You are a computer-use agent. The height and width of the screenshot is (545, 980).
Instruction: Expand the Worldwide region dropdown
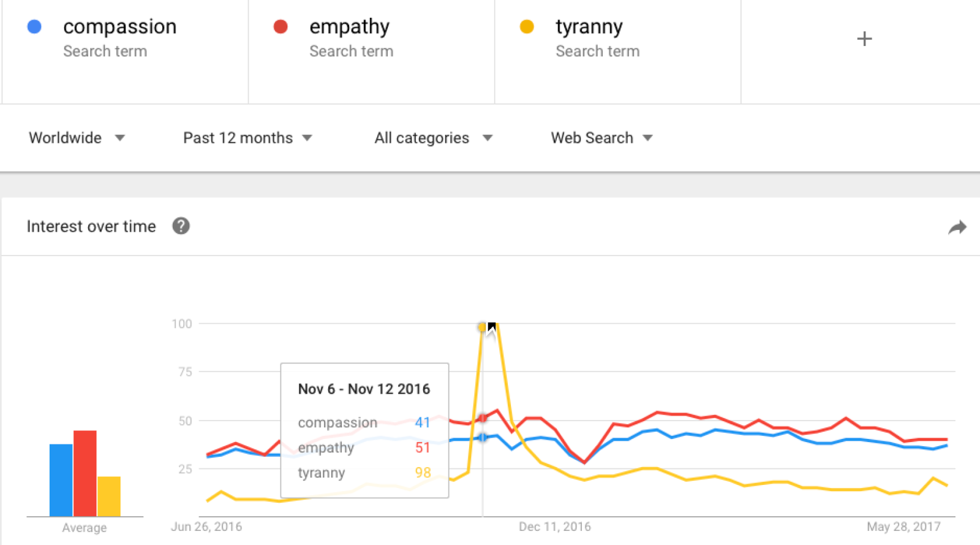click(77, 138)
